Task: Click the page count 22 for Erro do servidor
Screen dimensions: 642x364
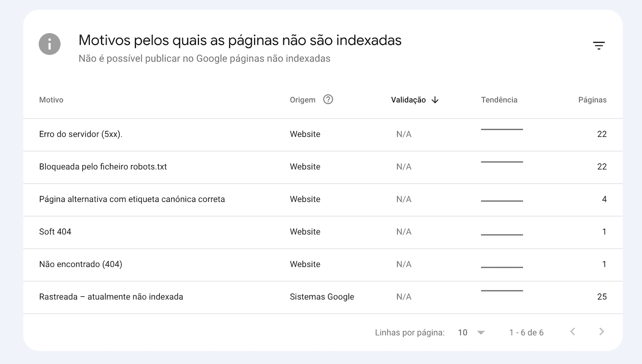Action: click(x=602, y=134)
